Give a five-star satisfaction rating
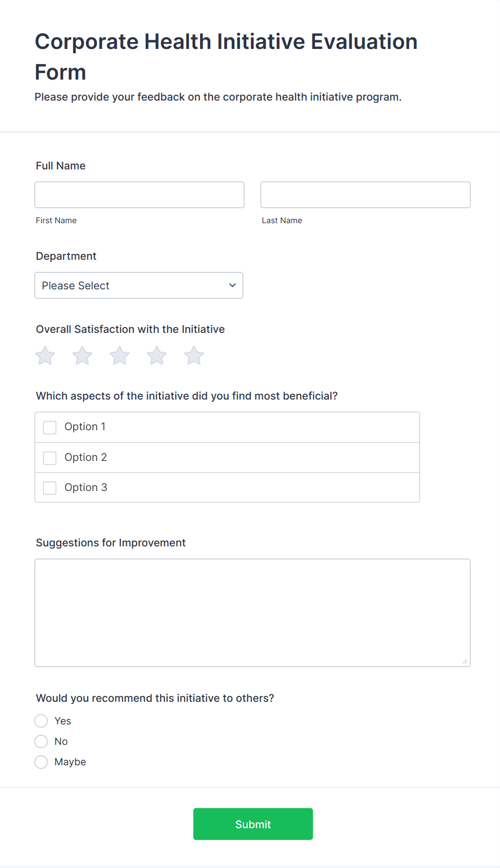The width and height of the screenshot is (500, 868). click(x=194, y=355)
